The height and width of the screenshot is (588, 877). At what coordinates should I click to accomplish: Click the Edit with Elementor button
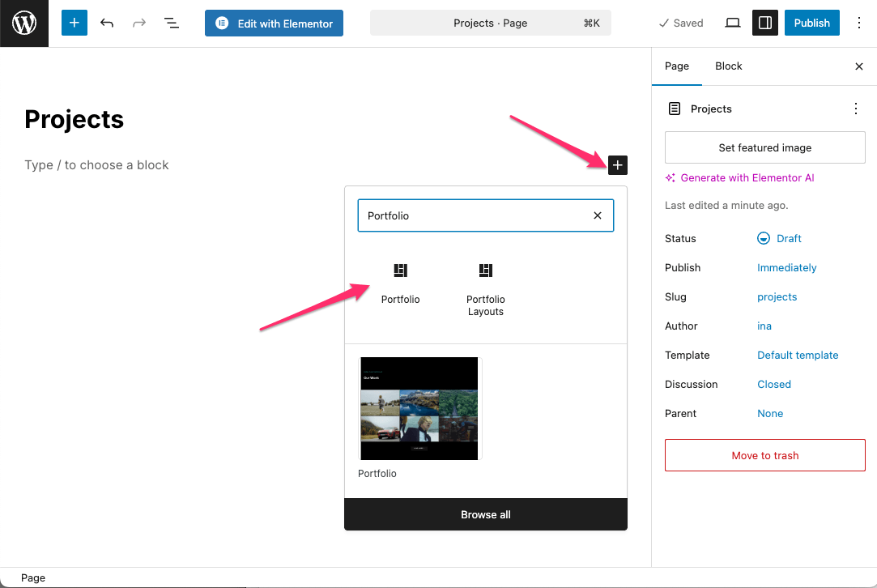coord(274,23)
